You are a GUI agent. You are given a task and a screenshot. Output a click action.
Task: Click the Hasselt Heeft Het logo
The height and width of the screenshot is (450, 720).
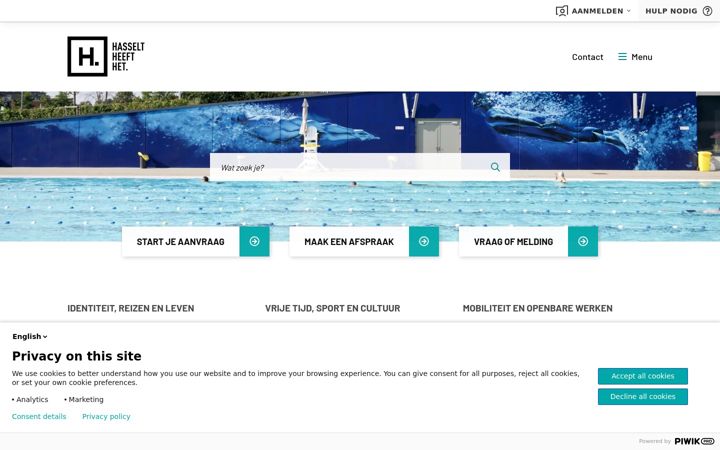pos(106,56)
